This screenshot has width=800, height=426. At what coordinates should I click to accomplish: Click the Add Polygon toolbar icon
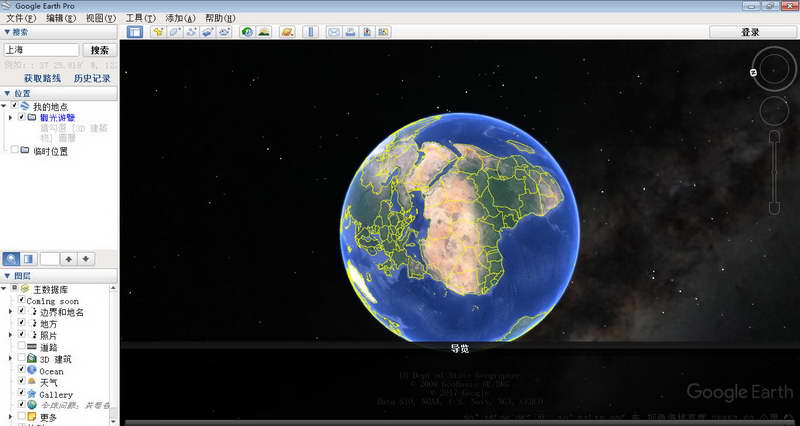(x=175, y=32)
